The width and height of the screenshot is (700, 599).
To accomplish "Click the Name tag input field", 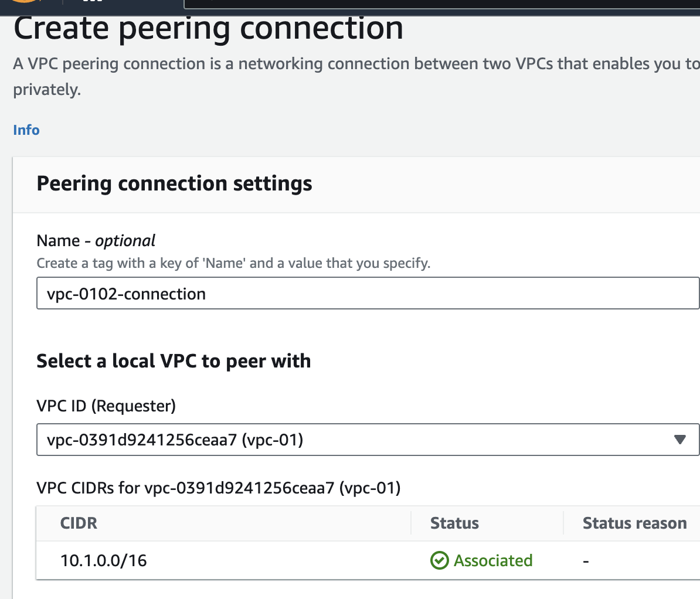I will click(367, 294).
